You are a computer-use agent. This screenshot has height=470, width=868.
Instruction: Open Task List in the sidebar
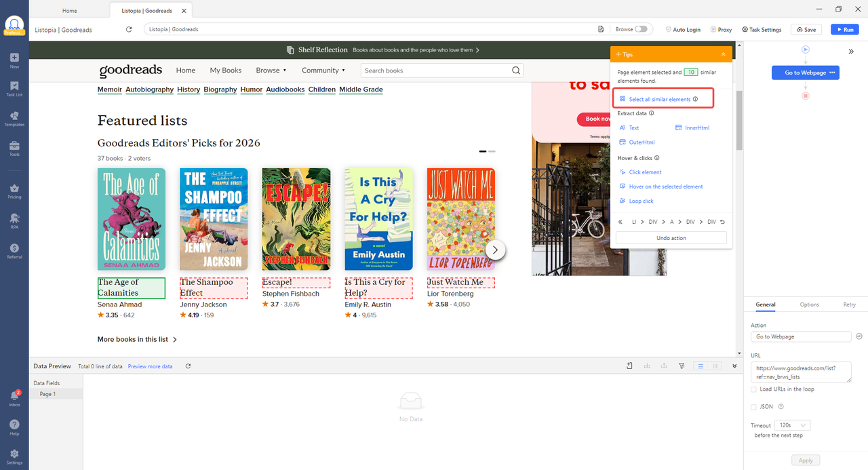click(14, 88)
